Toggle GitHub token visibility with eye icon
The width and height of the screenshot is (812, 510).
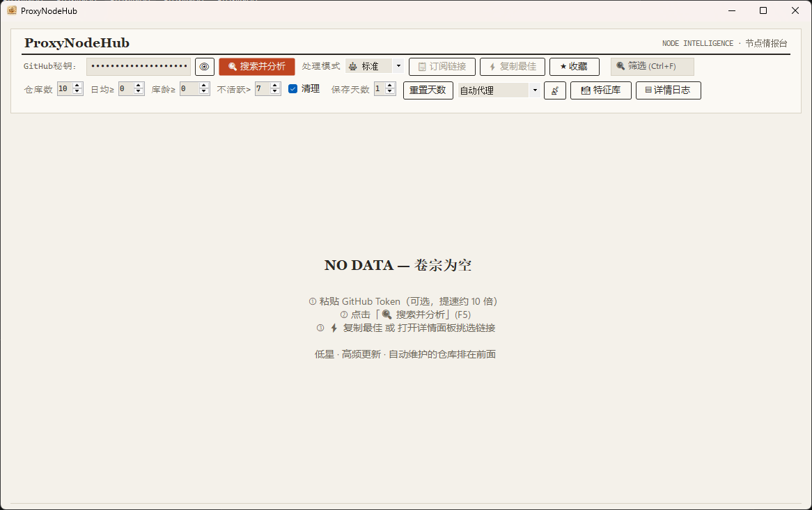coord(205,67)
